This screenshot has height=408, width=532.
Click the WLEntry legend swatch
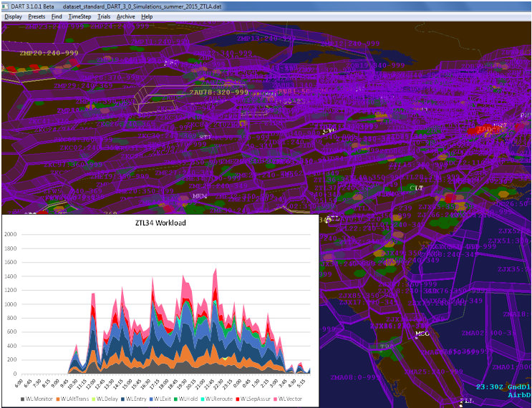123,399
